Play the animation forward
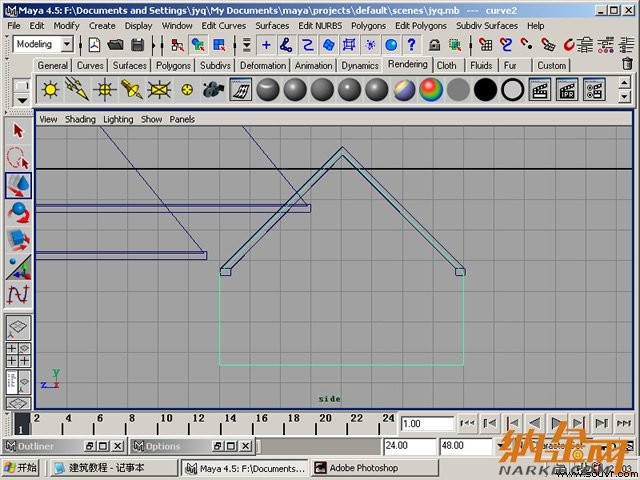 (x=556, y=423)
